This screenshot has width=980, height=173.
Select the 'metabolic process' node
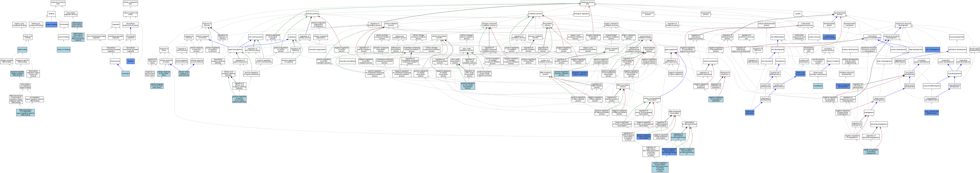pyautogui.click(x=535, y=14)
